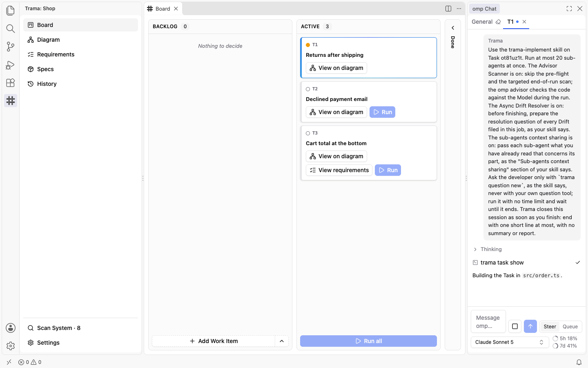Image resolution: width=588 pixels, height=368 pixels.
Task: Maximize the omp Chat panel
Action: (569, 9)
